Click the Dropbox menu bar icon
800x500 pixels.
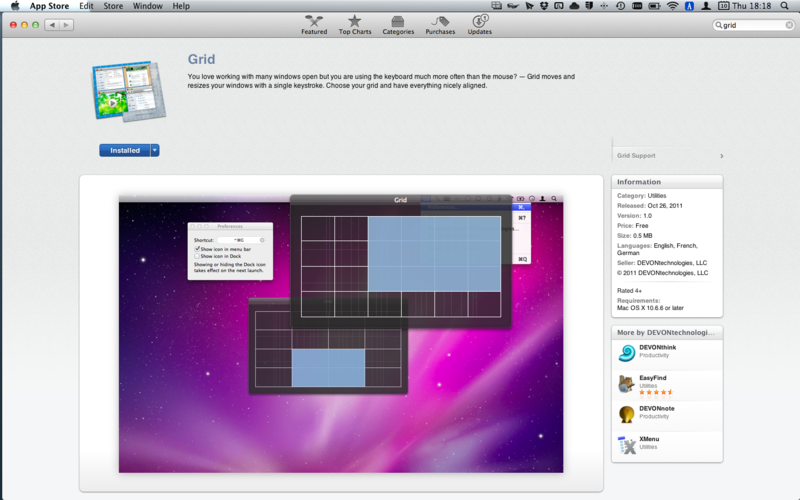tap(544, 6)
